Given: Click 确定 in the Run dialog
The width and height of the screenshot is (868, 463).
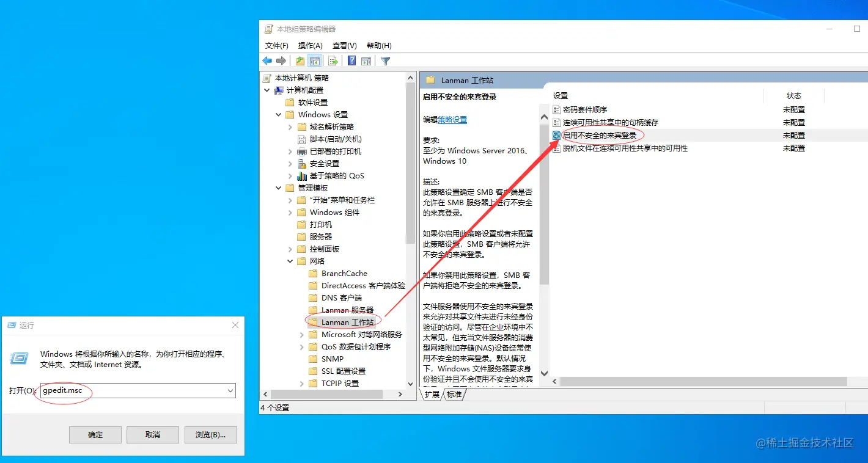Looking at the screenshot, I should point(95,435).
